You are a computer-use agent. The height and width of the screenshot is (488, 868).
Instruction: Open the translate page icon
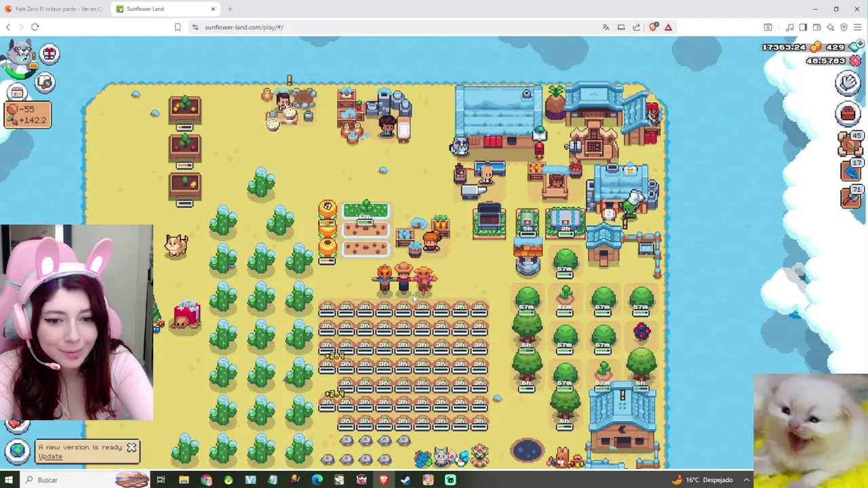[x=606, y=27]
